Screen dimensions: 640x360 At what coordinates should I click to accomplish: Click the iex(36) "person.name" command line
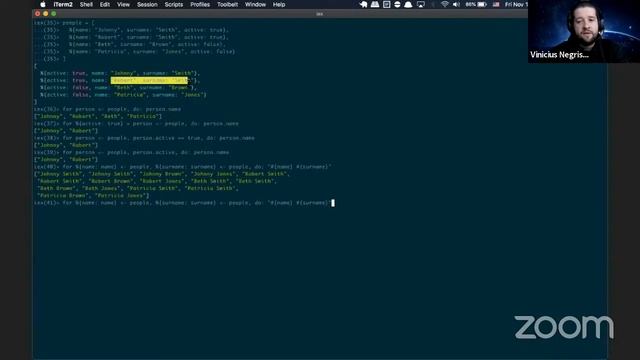point(107,109)
